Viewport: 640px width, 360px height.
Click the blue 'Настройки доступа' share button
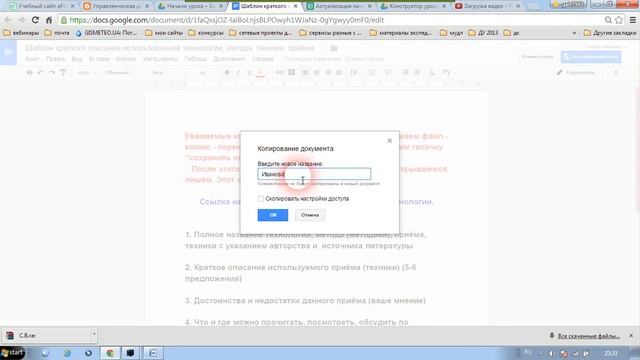(591, 57)
